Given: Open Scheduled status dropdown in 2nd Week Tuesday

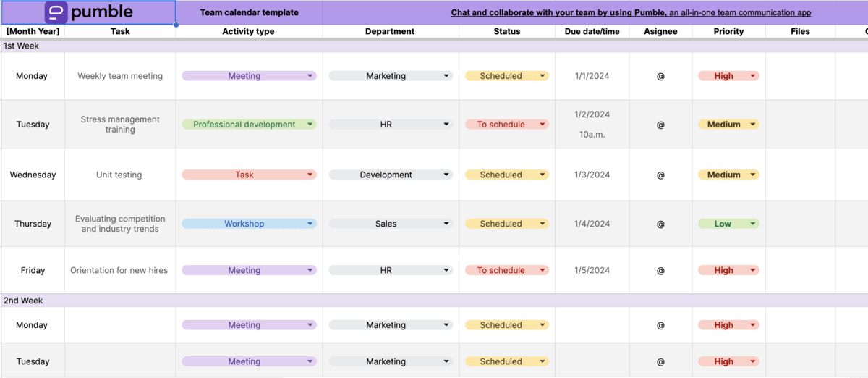Looking at the screenshot, I should click(507, 361).
